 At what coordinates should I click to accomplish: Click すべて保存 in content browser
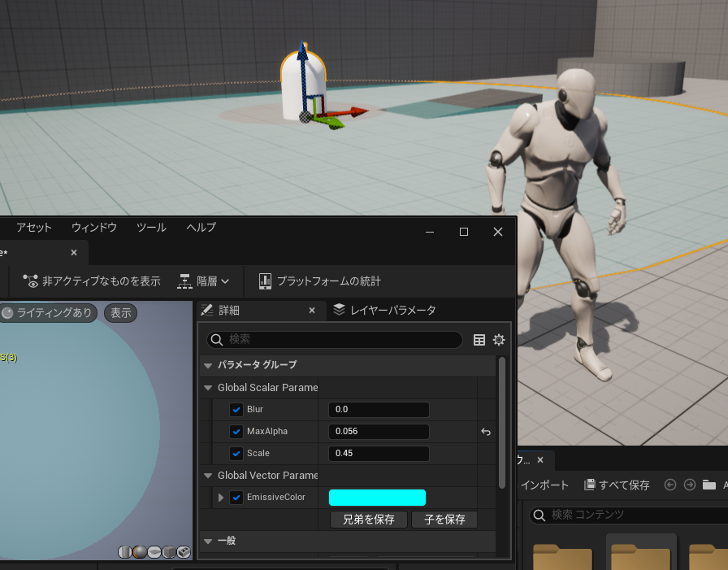[x=617, y=485]
